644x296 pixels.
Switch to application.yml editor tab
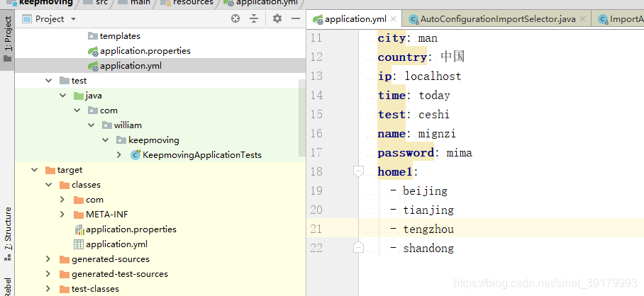pos(355,19)
